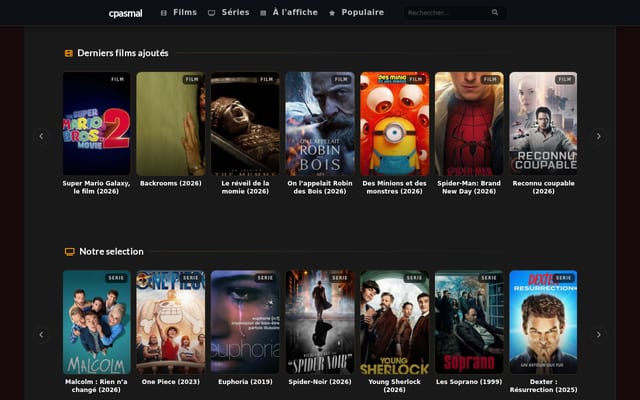This screenshot has height=400, width=640.
Task: Show next films in Derniers films carousel
Action: click(x=598, y=136)
